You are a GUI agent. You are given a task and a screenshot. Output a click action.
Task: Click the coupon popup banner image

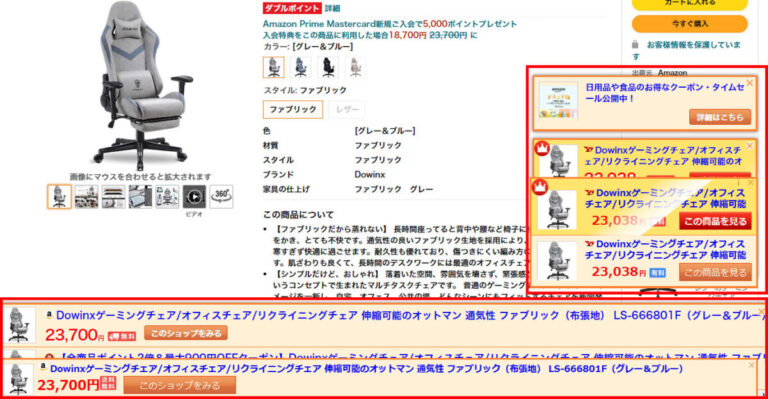pyautogui.click(x=558, y=101)
